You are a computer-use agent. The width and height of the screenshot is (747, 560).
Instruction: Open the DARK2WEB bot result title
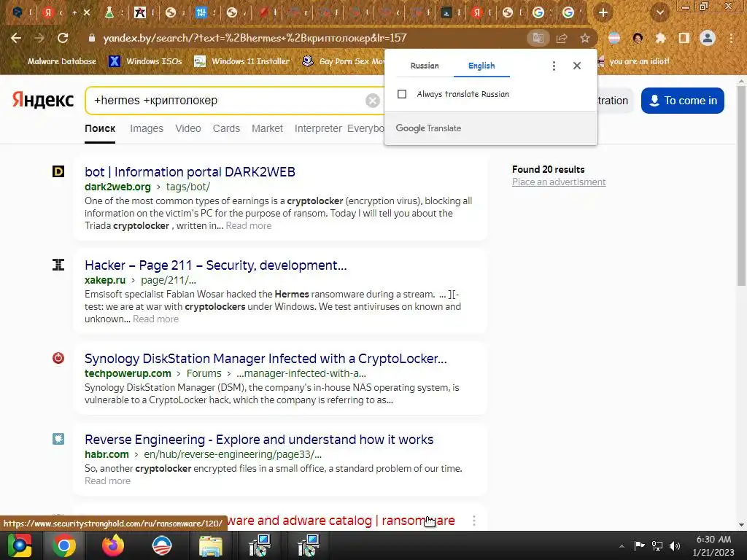click(190, 172)
